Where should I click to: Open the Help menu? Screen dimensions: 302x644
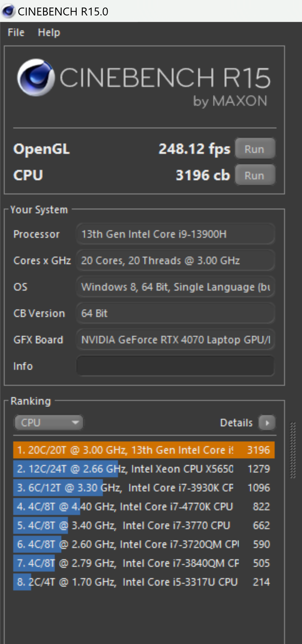[x=49, y=32]
